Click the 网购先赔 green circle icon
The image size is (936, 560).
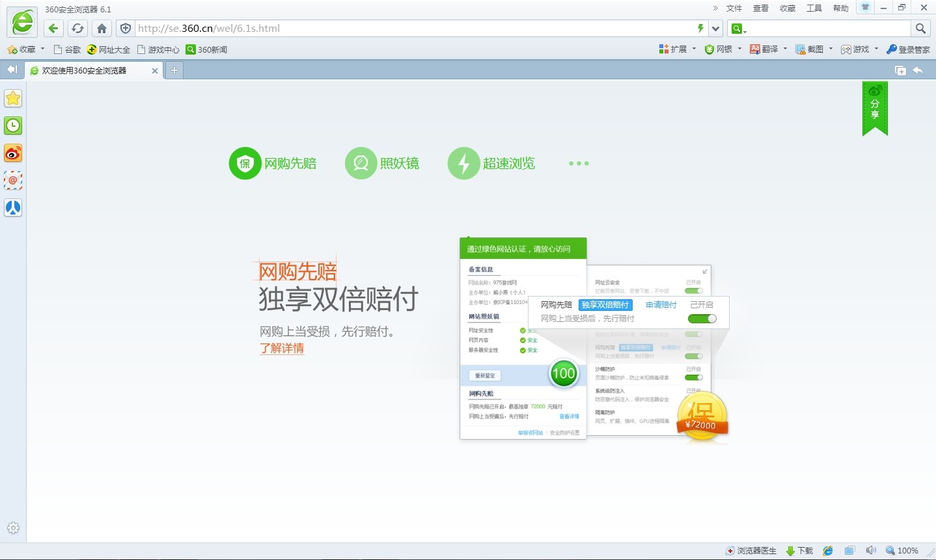[245, 163]
